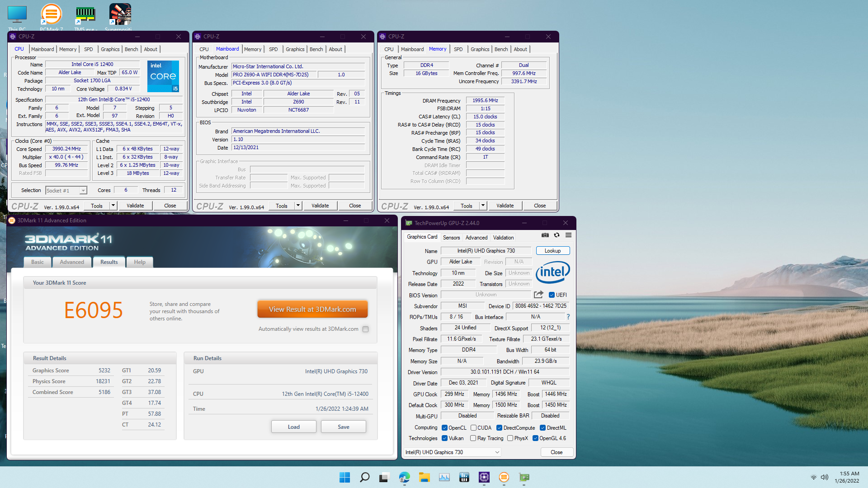Viewport: 868px width, 488px height.
Task: Open About tab in first CPU-Z window
Action: coord(151,49)
